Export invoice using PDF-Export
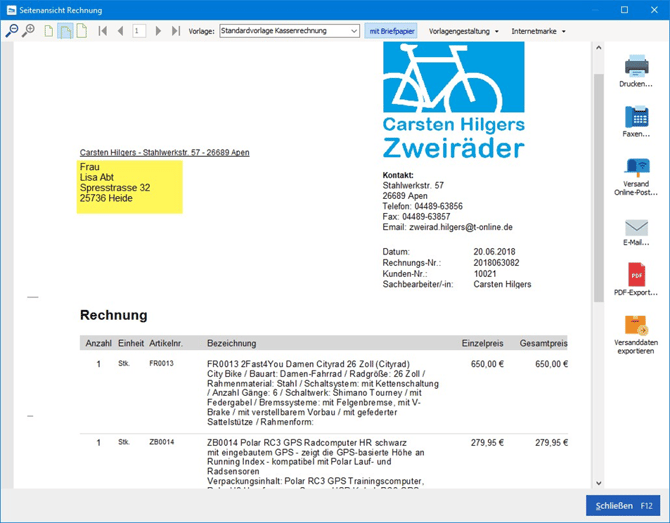The height and width of the screenshot is (523, 670). click(x=636, y=280)
